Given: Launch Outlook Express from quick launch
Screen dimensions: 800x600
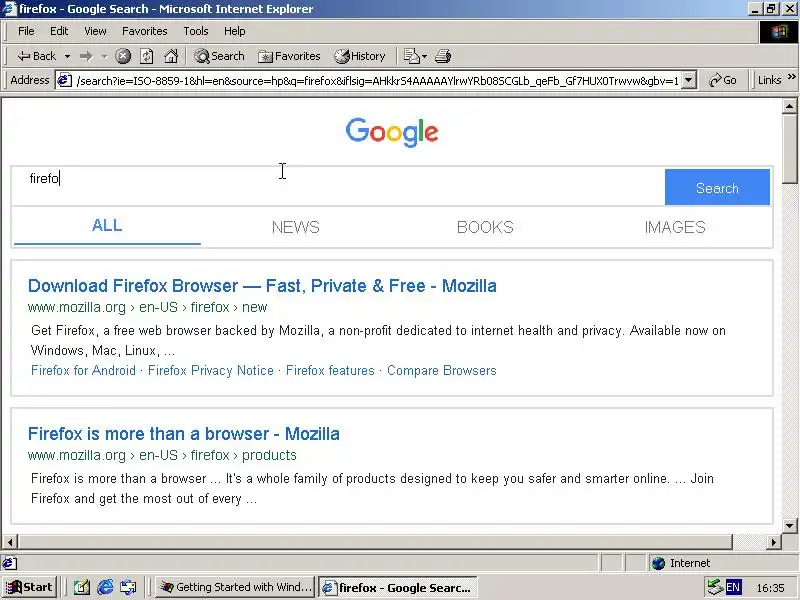Looking at the screenshot, I should click(128, 588).
